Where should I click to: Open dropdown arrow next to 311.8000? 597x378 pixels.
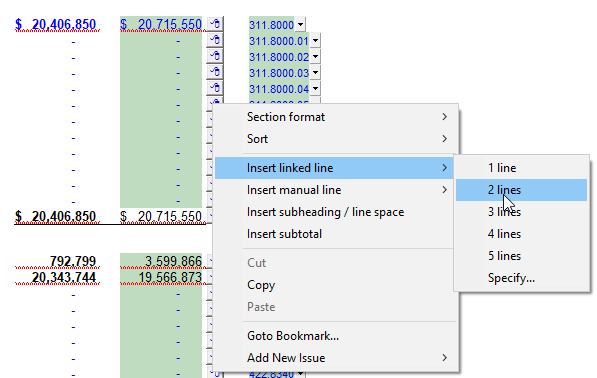click(300, 25)
